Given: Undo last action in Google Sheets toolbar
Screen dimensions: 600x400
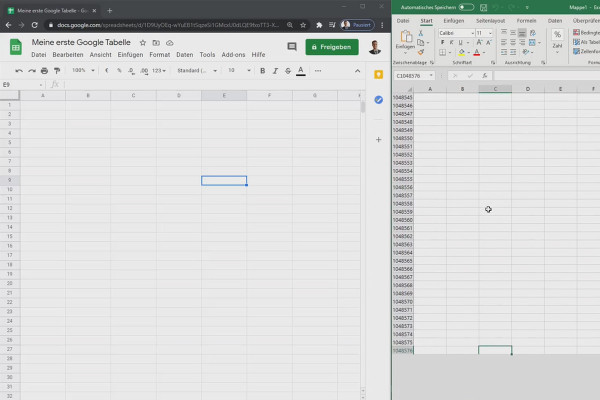Looking at the screenshot, I should (19, 71).
